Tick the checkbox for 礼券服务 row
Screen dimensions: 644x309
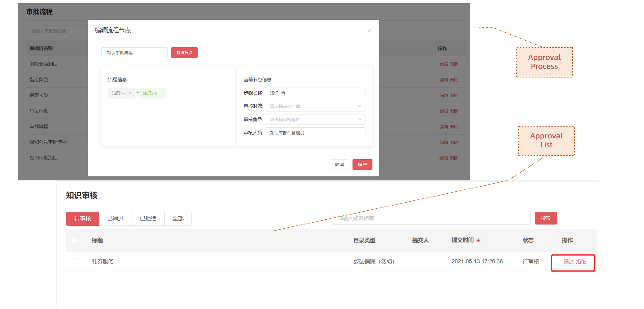(74, 262)
